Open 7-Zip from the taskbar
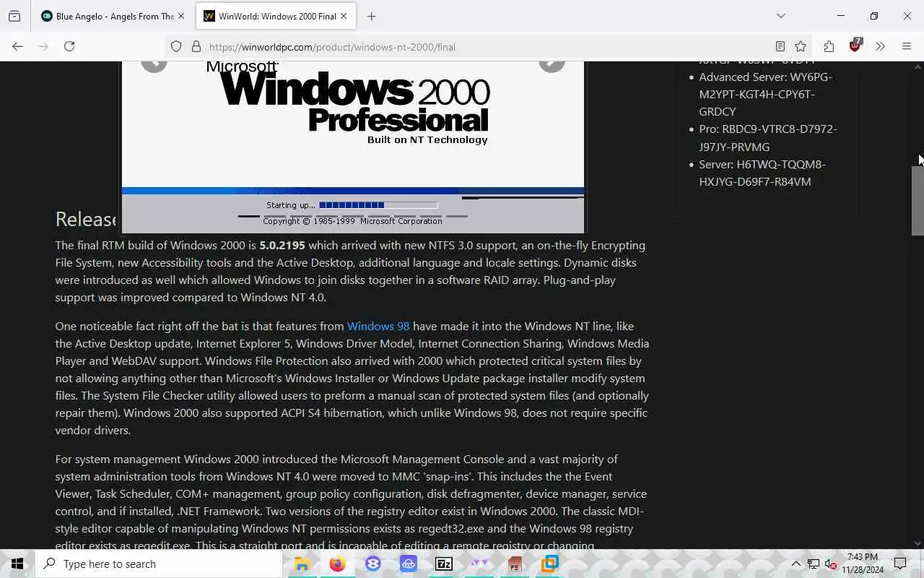 (x=444, y=564)
